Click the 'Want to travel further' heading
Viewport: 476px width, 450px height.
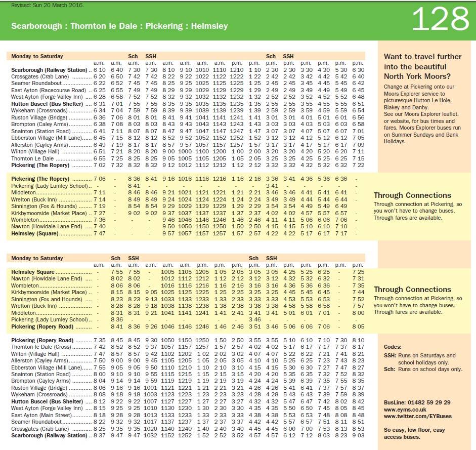click(x=422, y=57)
